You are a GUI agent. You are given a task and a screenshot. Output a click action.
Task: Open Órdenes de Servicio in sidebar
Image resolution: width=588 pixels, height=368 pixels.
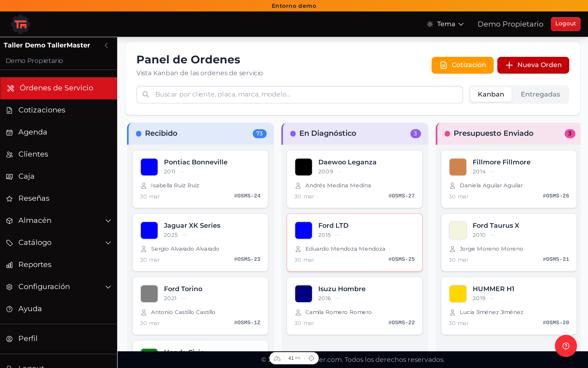[x=59, y=88]
